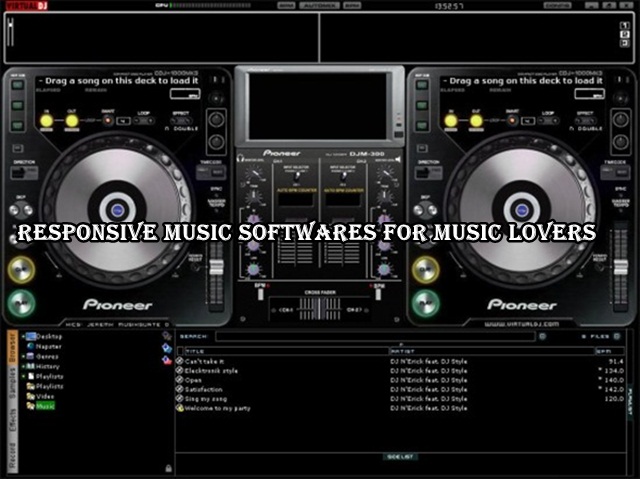Screen dimensions: 640x479
Task: Select waveform view button 1
Action: click(x=624, y=26)
